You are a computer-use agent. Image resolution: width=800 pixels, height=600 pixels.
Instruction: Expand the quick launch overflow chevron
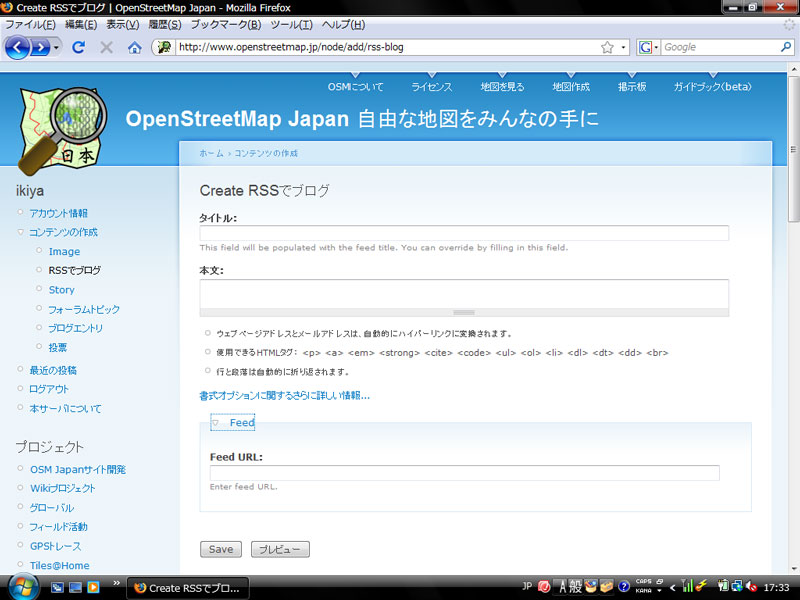click(x=116, y=583)
